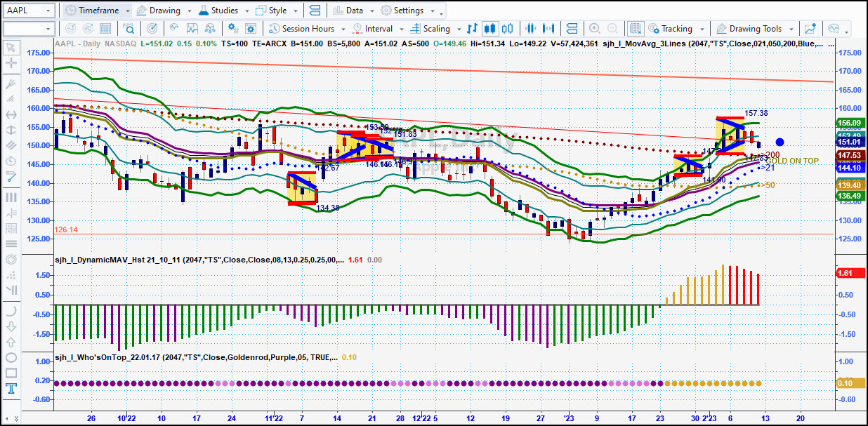Open the AAPL symbol dropdown
868x426 pixels.
[x=48, y=11]
